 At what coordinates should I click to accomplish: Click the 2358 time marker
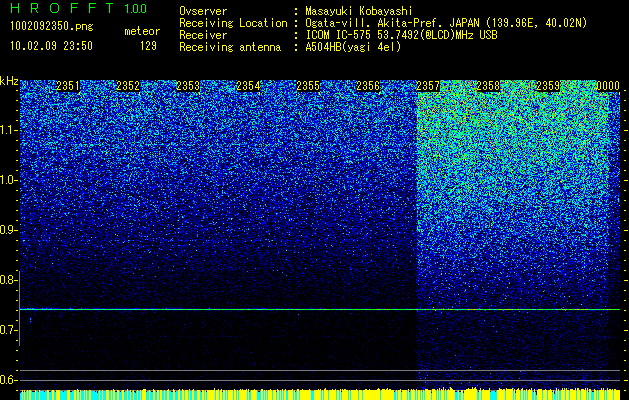tap(488, 86)
